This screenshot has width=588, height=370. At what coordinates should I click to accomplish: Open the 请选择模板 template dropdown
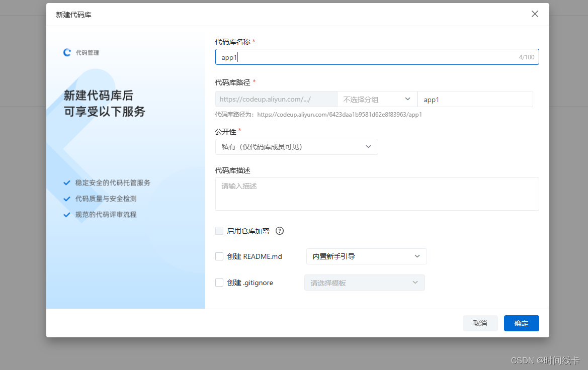pos(364,283)
